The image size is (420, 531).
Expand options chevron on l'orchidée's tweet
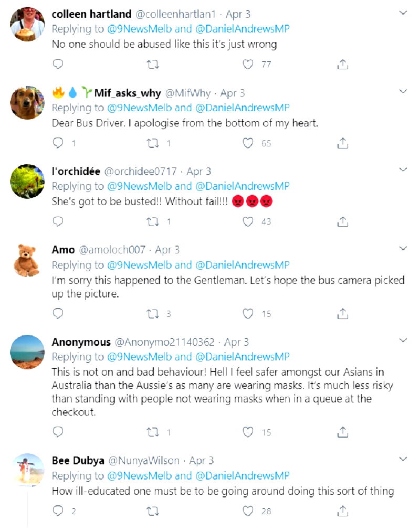403,170
